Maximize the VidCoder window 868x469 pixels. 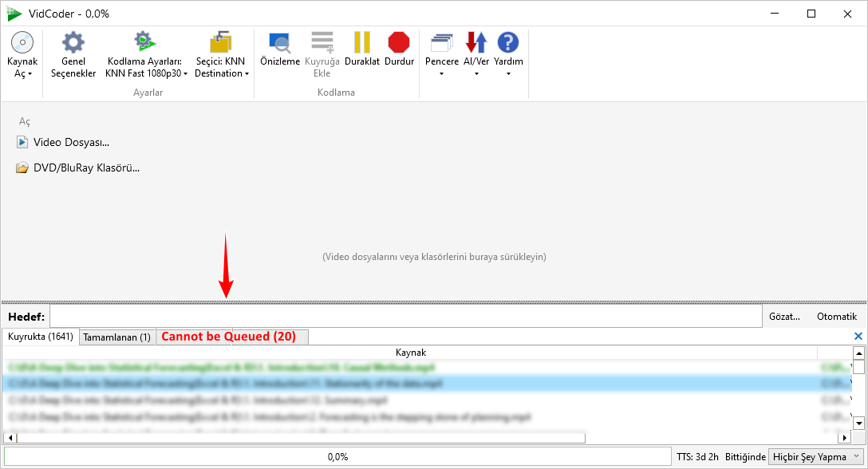tap(811, 14)
